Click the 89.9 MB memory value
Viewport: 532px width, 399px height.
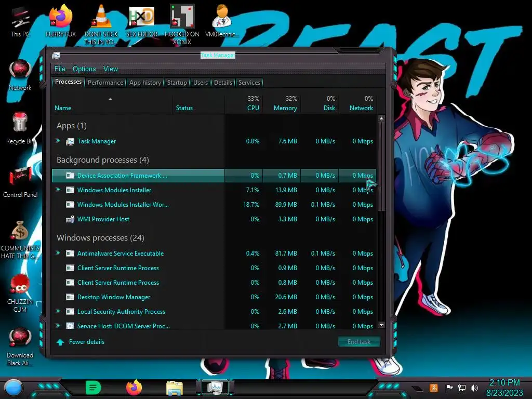286,205
